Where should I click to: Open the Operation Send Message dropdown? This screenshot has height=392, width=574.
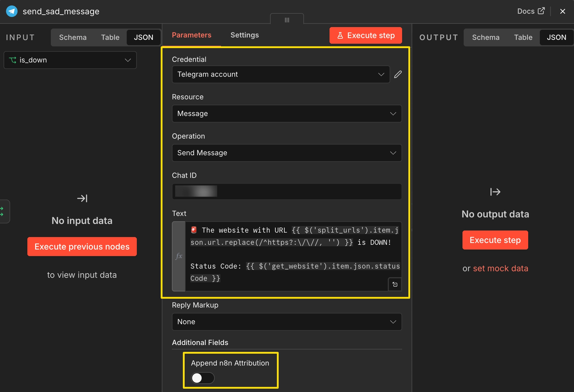pyautogui.click(x=287, y=153)
